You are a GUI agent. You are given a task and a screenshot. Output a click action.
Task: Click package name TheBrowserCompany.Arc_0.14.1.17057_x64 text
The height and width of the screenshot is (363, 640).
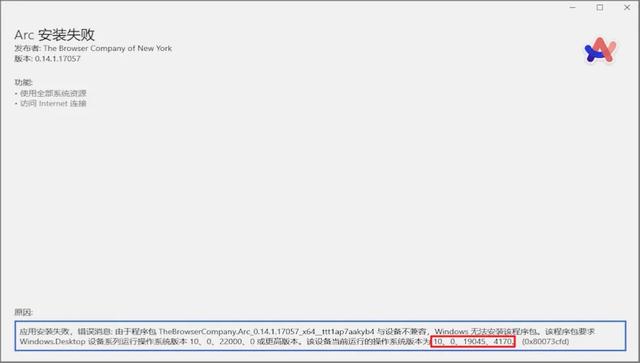237,332
